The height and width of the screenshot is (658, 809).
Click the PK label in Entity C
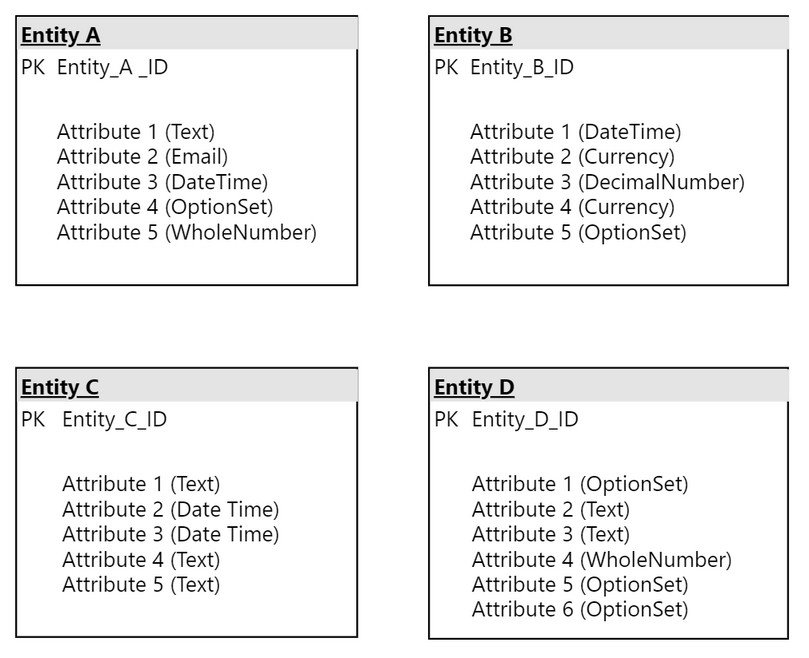33,420
